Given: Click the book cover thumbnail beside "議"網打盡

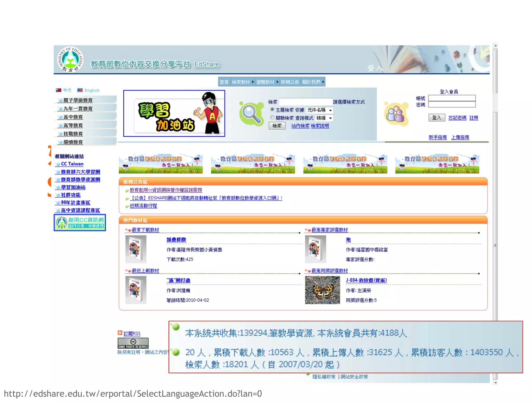Looking at the screenshot, I should 136,290.
